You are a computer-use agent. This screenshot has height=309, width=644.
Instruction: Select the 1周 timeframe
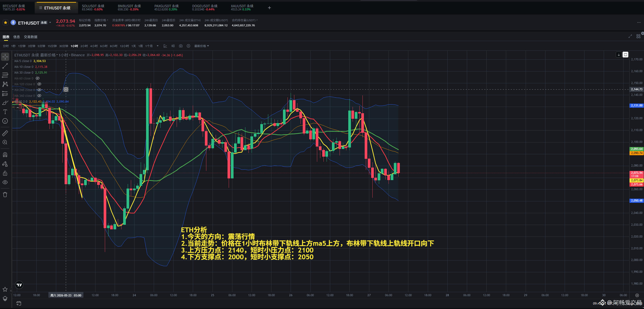(x=141, y=46)
